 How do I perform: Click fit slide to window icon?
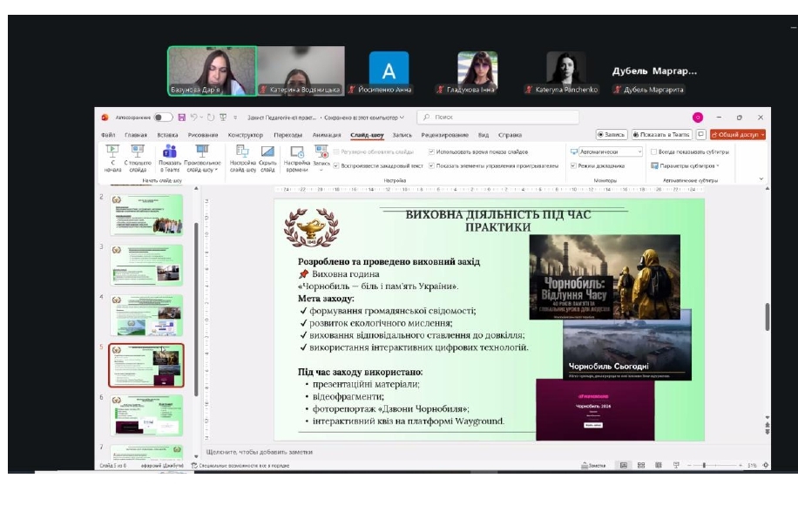click(x=766, y=465)
